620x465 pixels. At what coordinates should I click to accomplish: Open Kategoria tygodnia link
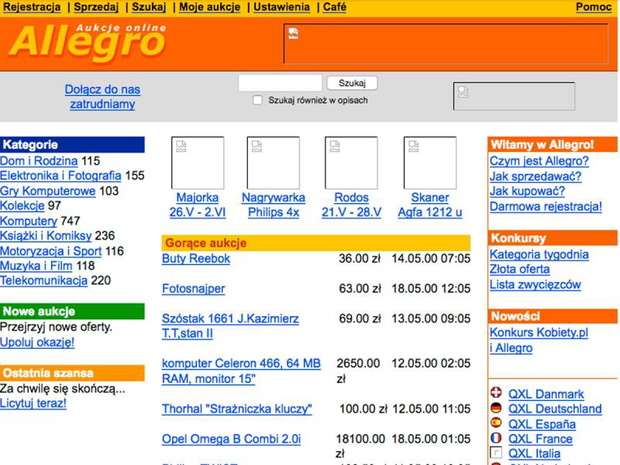pyautogui.click(x=539, y=254)
